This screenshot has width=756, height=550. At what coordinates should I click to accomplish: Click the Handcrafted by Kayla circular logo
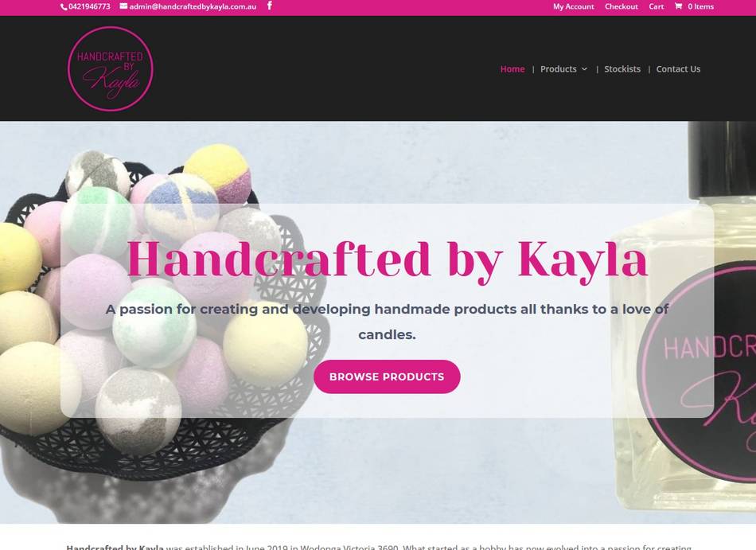[111, 69]
